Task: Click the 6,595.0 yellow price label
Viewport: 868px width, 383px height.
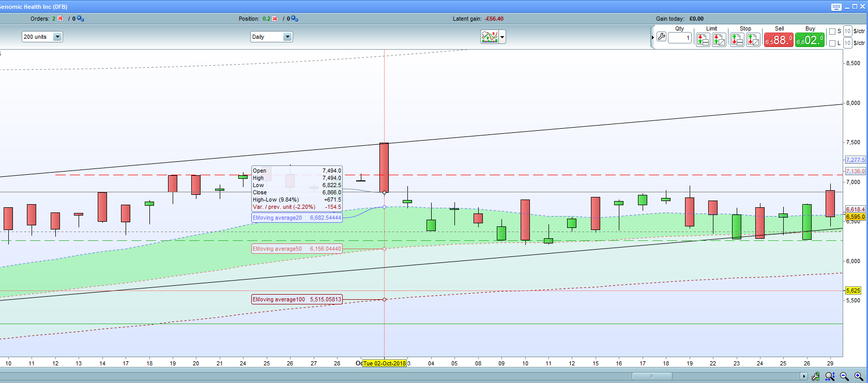Action: point(855,217)
